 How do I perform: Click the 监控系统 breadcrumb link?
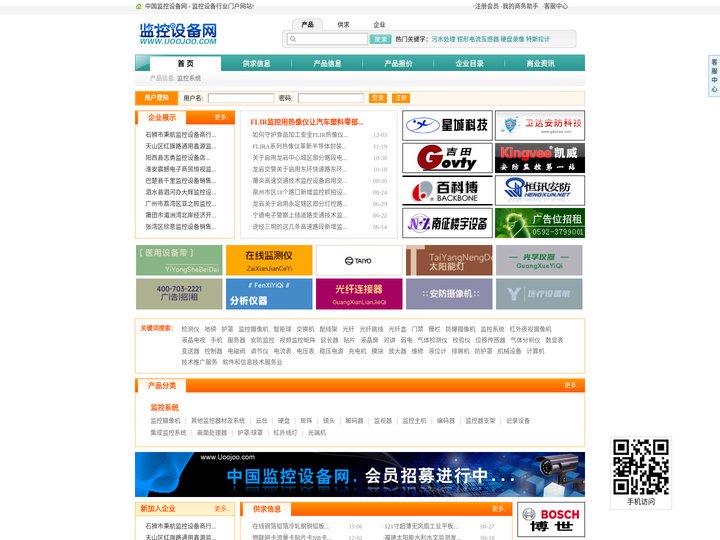(189, 78)
